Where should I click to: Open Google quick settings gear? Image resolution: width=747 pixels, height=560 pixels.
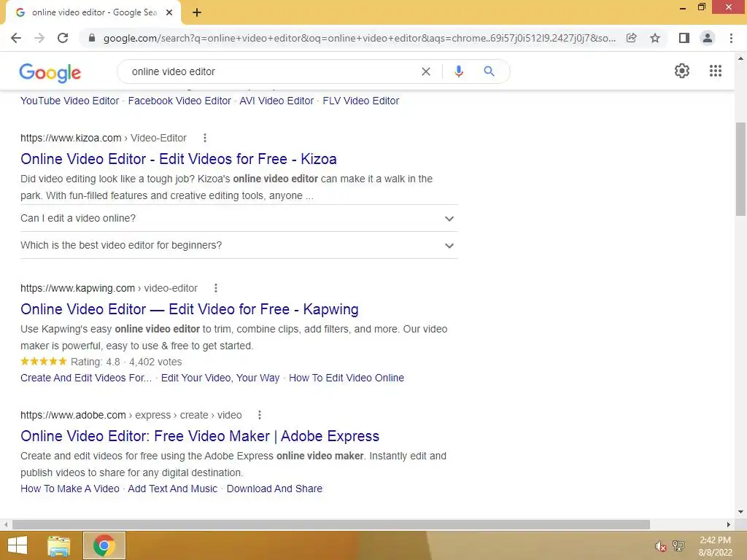[x=682, y=71]
